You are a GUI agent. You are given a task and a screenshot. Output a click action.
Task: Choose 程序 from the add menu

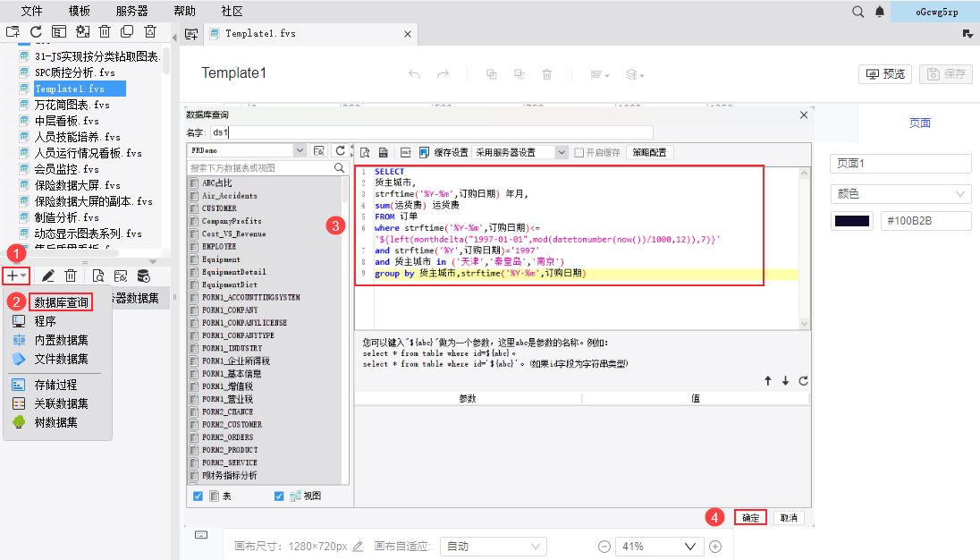point(45,321)
